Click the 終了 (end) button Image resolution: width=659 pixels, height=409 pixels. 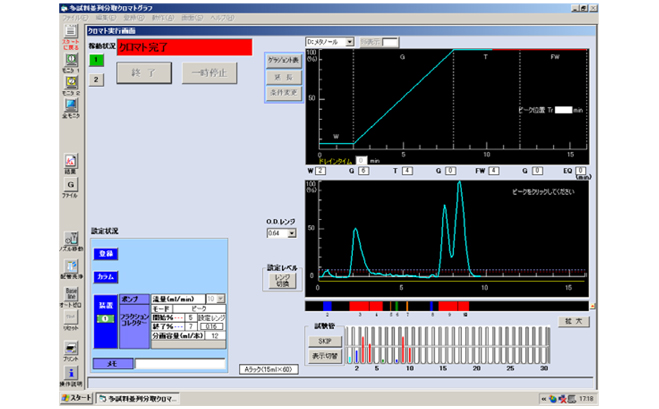click(144, 73)
